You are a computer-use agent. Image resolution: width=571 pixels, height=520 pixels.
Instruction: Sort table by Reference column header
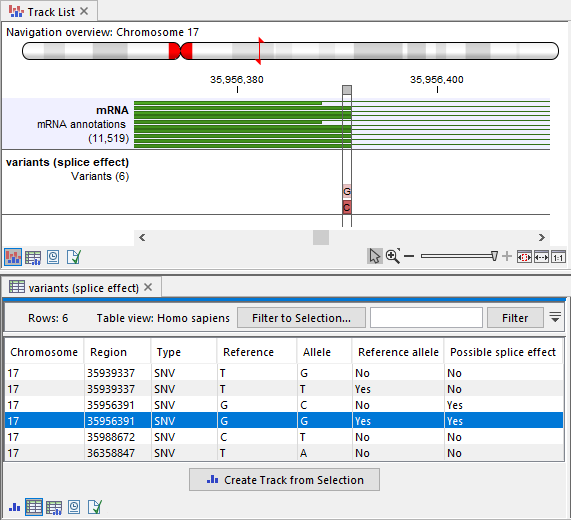(x=257, y=352)
